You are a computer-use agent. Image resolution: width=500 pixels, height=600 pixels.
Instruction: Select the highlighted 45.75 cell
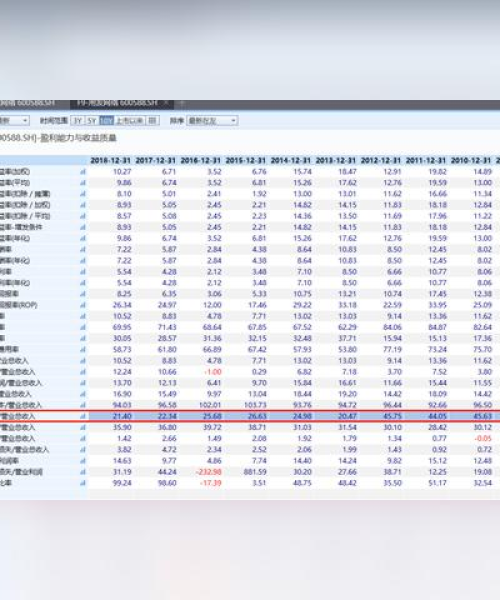(x=393, y=416)
